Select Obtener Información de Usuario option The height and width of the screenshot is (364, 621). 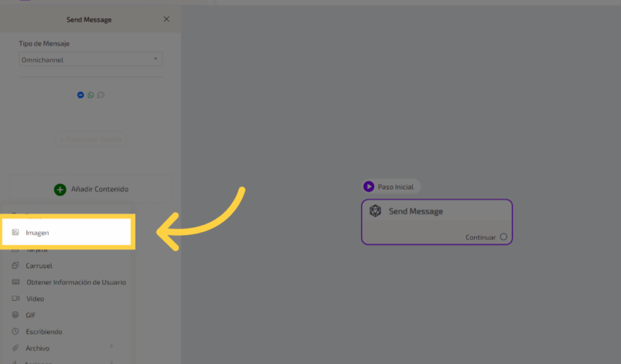[x=76, y=282]
